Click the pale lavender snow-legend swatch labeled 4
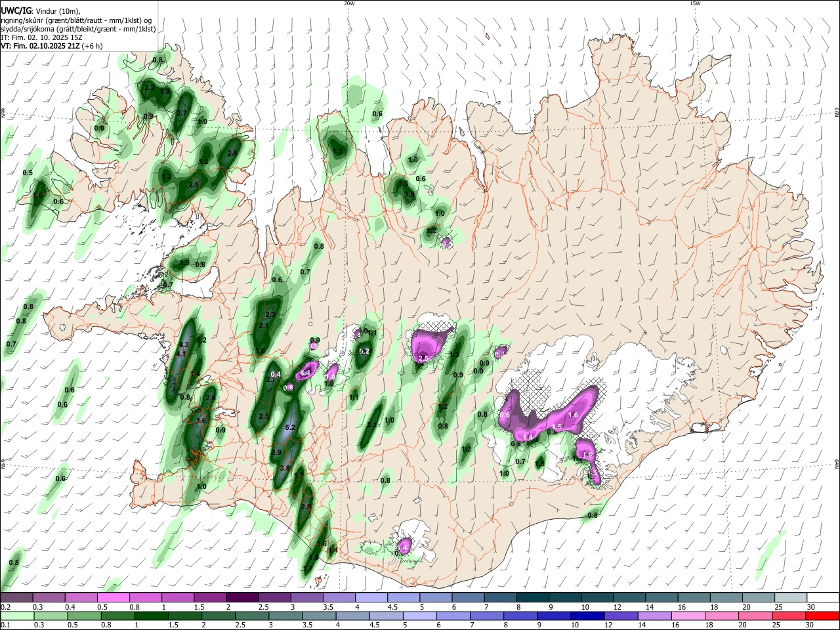This screenshot has width=840, height=630. tap(371, 598)
